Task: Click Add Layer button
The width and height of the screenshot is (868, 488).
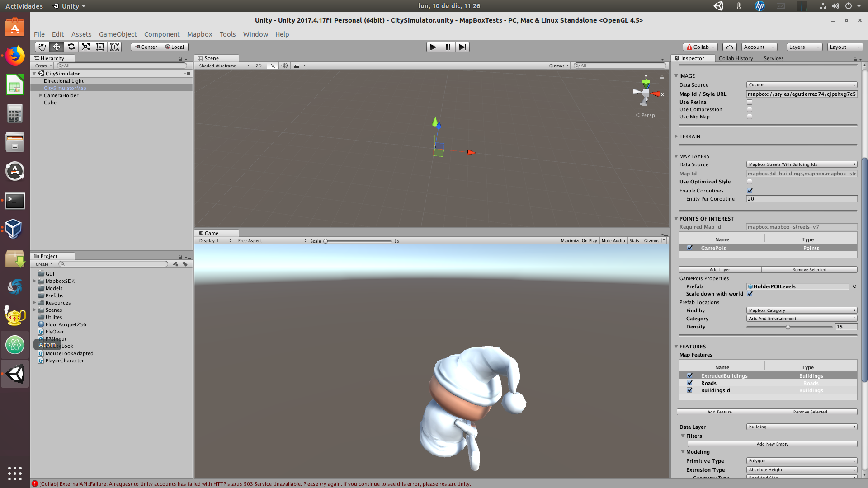Action: coord(720,270)
